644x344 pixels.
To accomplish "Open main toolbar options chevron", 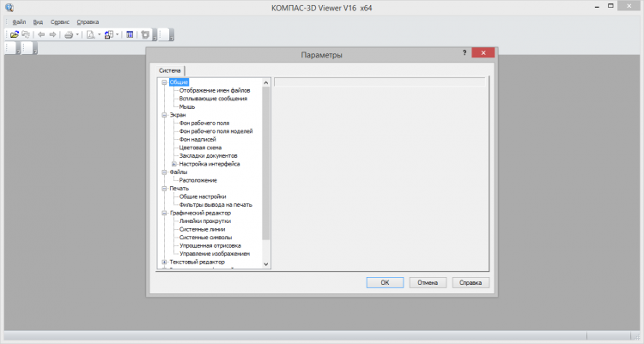I will tap(155, 35).
